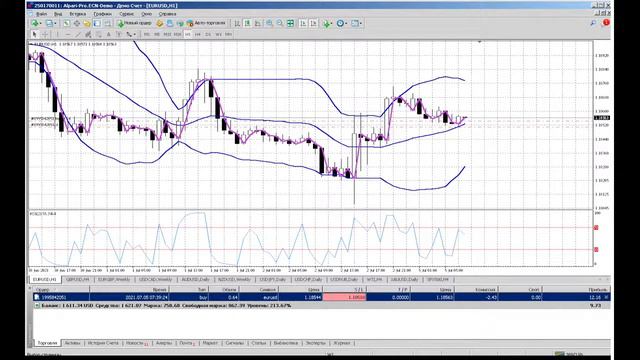Select the Баланс summary row

point(322,305)
